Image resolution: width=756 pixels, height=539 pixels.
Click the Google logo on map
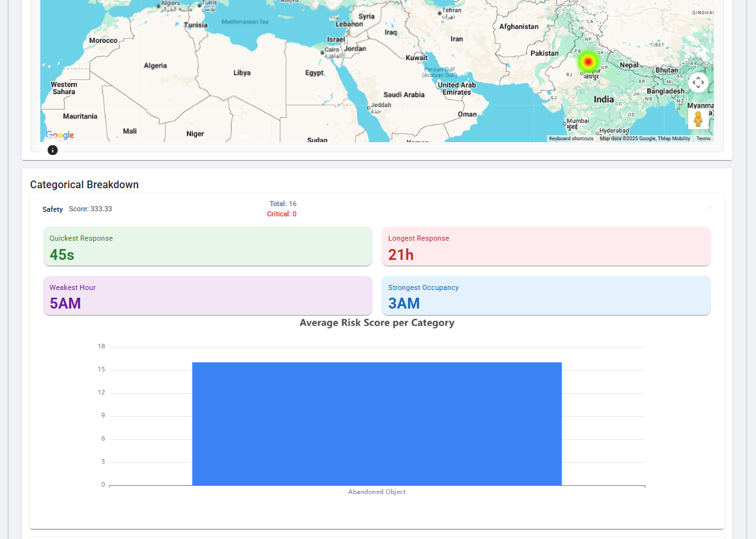59,135
